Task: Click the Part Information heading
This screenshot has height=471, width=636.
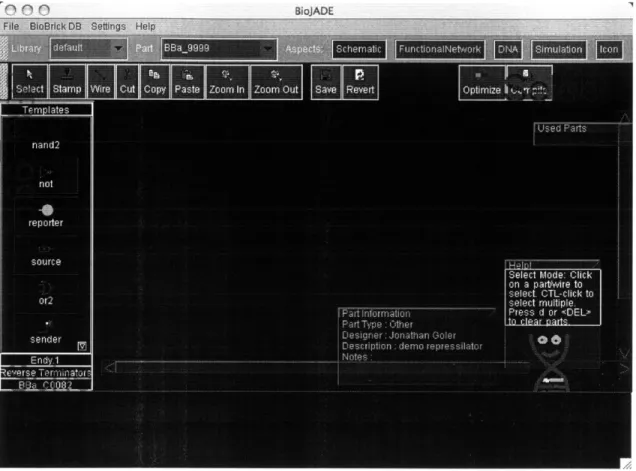Action: [x=376, y=314]
